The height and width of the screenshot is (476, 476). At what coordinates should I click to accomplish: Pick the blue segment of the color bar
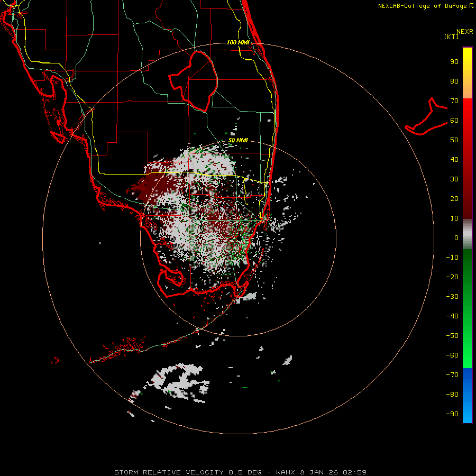coord(467,396)
